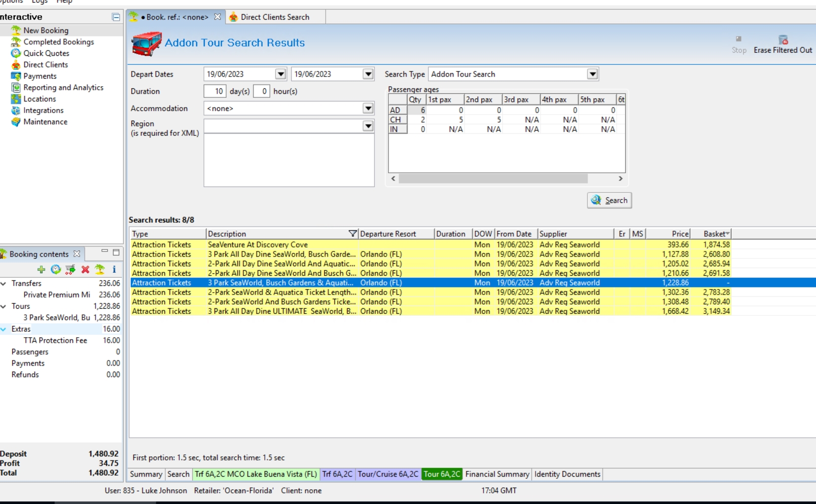Click the green plus add icon
This screenshot has width=816, height=504.
(x=41, y=269)
